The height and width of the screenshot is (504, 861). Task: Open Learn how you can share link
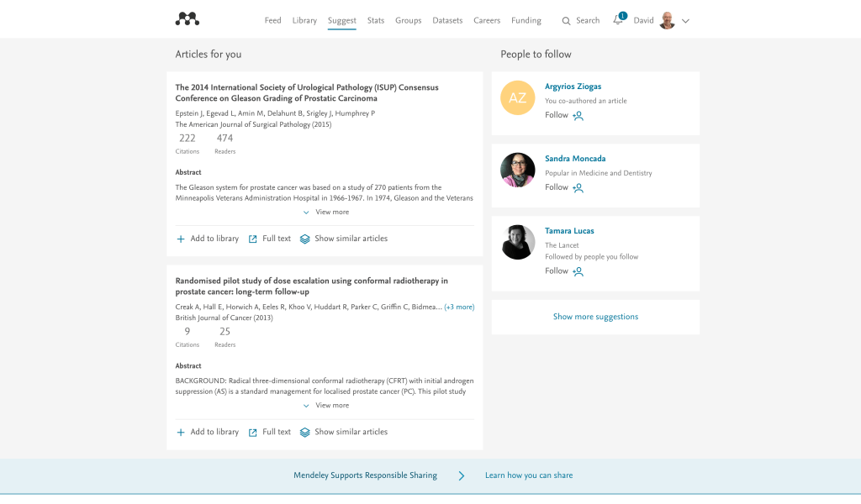(529, 475)
